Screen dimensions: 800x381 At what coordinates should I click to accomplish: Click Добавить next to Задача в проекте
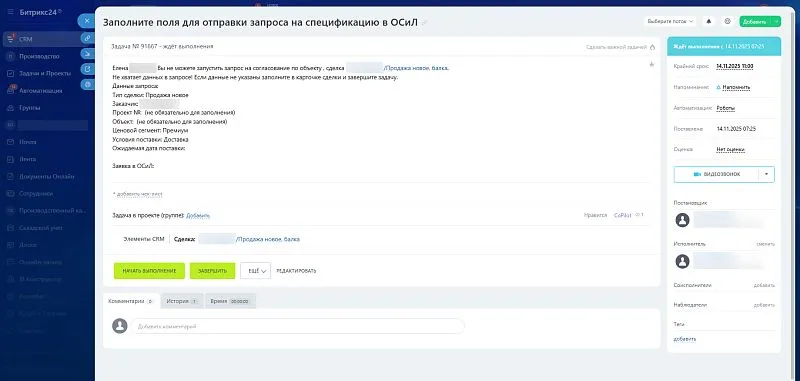tap(198, 216)
